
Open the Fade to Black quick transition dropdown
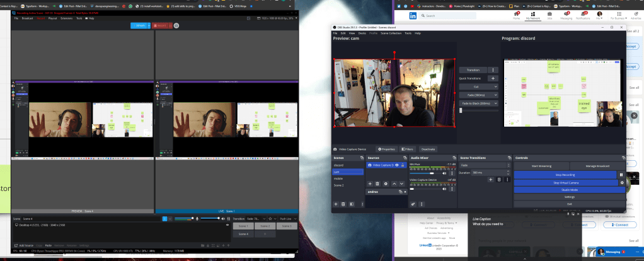[x=478, y=103]
